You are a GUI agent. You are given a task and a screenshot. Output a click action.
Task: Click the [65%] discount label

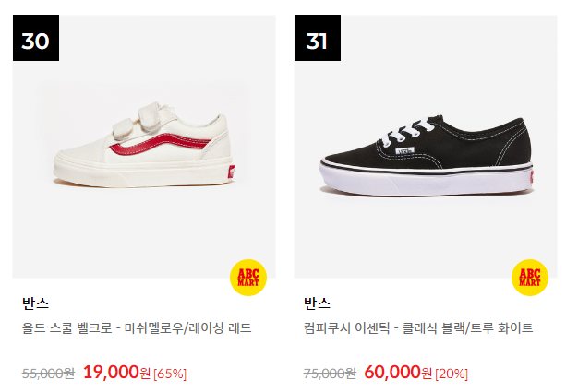(x=170, y=374)
